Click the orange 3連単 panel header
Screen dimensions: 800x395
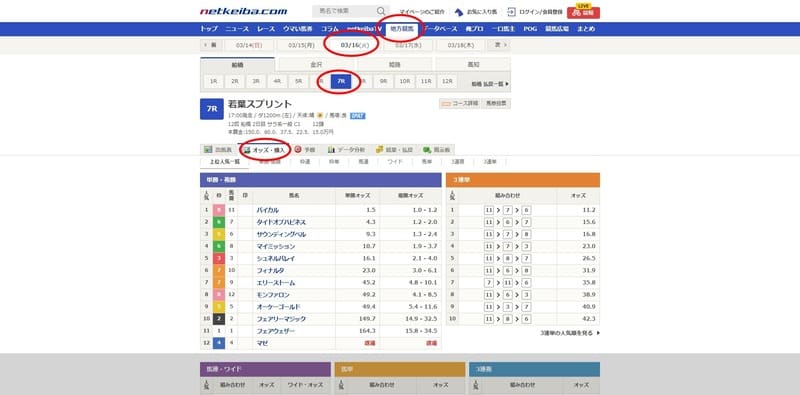pos(523,180)
